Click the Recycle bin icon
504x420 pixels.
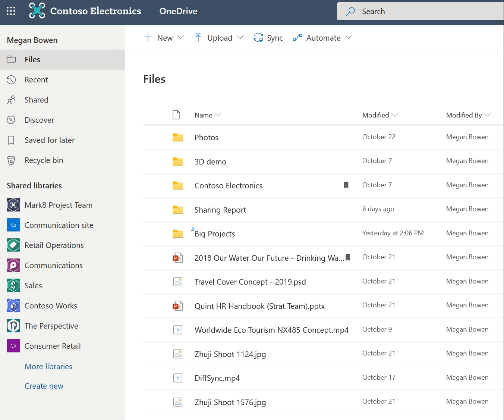(12, 160)
